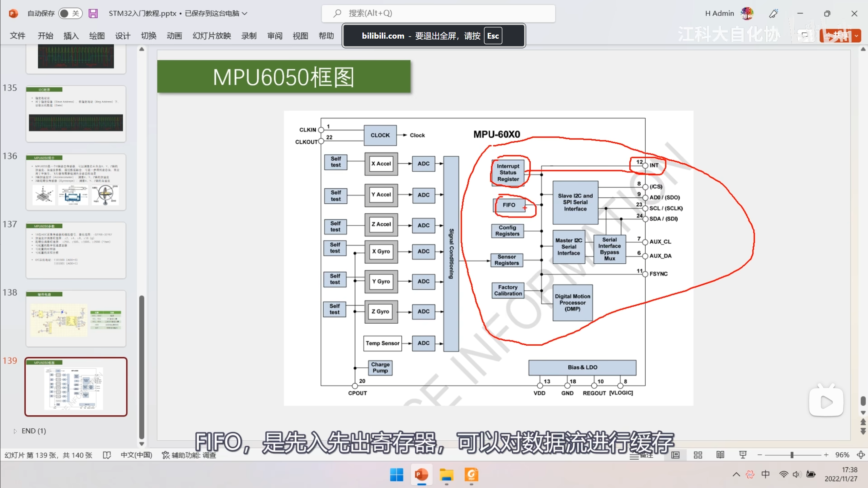
Task: Click Fit slide to window icon
Action: point(861,455)
